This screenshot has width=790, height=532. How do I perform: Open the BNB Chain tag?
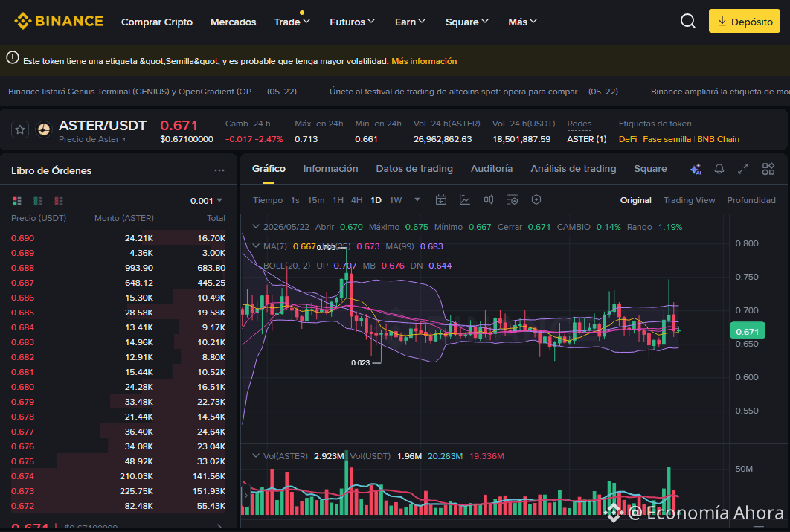718,139
